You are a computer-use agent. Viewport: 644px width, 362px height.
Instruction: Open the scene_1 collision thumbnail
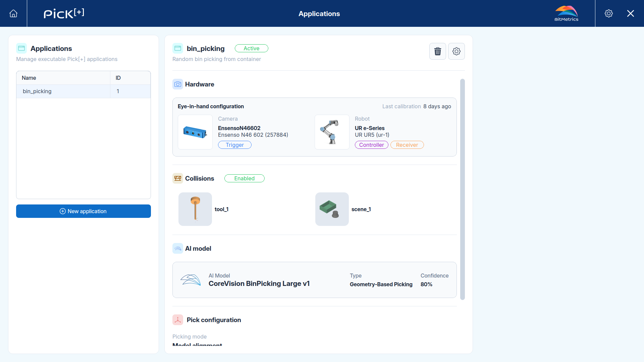[x=332, y=209]
